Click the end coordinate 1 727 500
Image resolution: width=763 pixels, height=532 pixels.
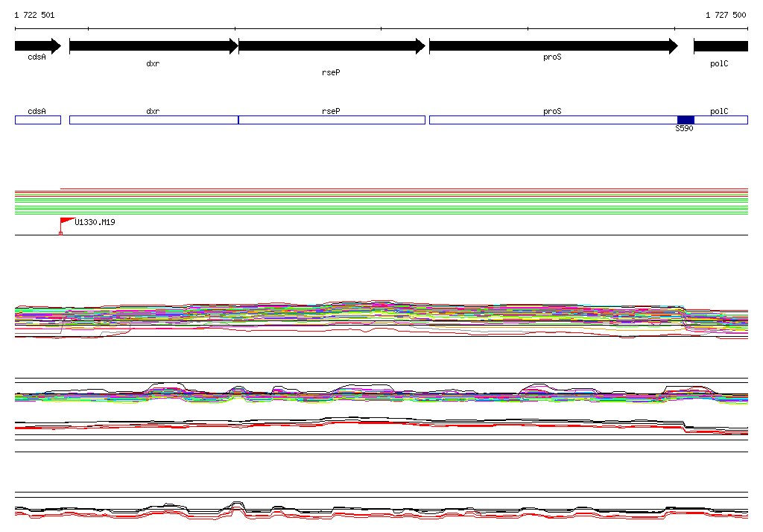point(726,15)
